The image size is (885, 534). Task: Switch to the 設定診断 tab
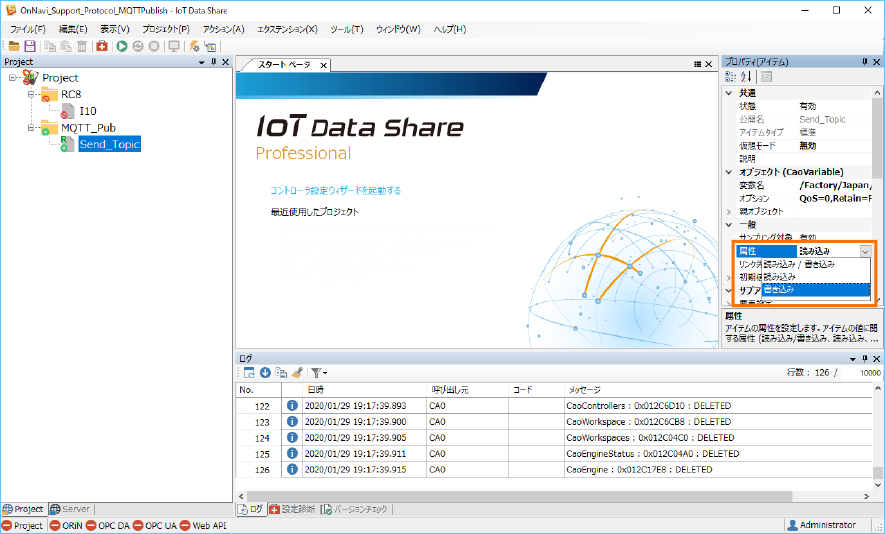point(292,509)
